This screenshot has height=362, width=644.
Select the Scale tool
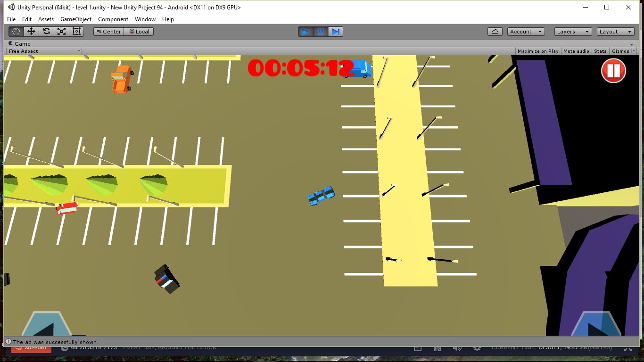pos(61,31)
